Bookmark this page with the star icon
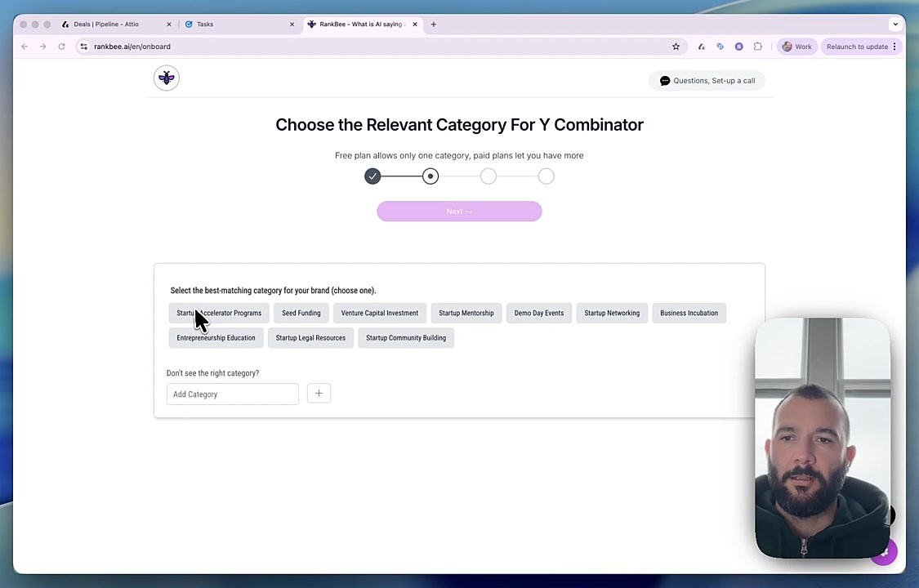This screenshot has height=588, width=919. point(676,47)
